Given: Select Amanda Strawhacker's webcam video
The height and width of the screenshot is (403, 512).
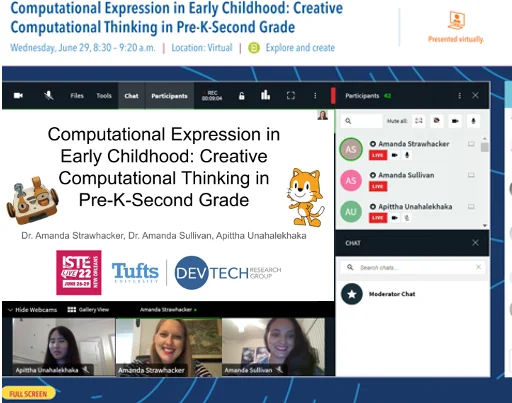Looking at the screenshot, I should pyautogui.click(x=169, y=347).
